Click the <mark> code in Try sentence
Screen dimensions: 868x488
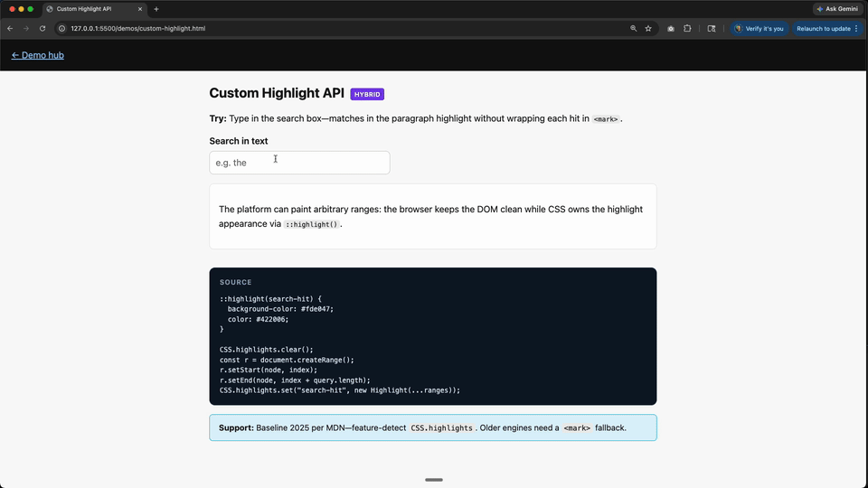(605, 119)
